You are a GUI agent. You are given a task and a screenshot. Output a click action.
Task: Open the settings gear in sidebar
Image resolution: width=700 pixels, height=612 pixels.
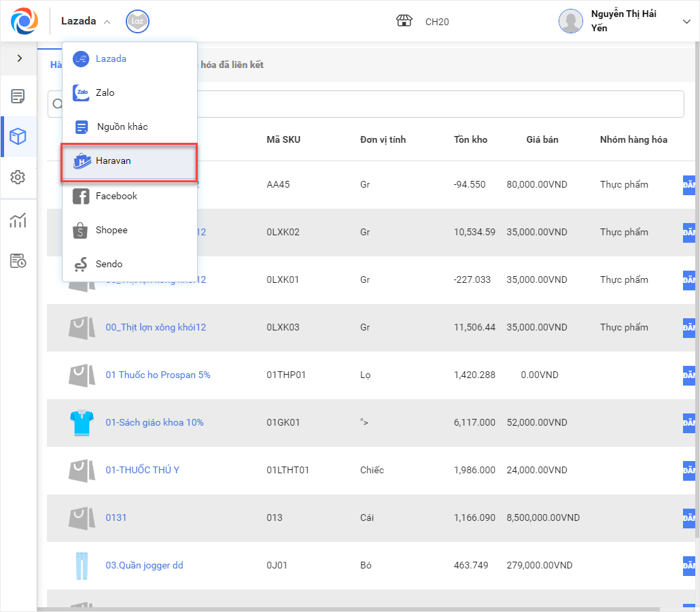click(18, 177)
